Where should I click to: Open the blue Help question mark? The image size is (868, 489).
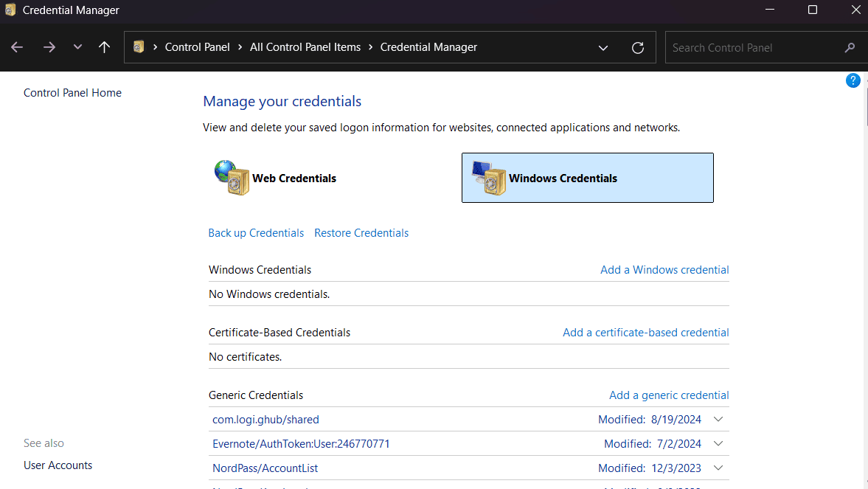pyautogui.click(x=853, y=80)
